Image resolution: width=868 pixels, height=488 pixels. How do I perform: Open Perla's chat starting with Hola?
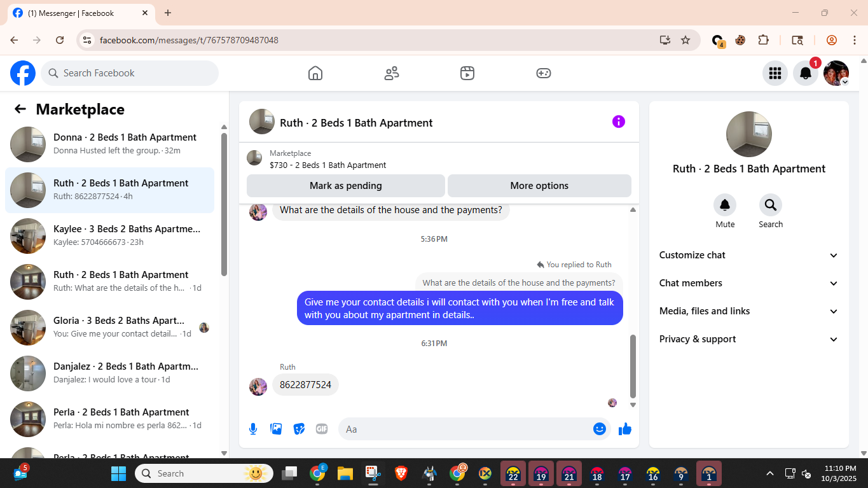109,419
